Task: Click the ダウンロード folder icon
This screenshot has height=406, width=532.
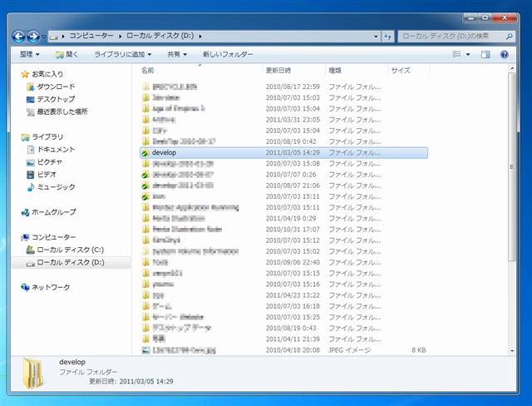Action: [30, 87]
